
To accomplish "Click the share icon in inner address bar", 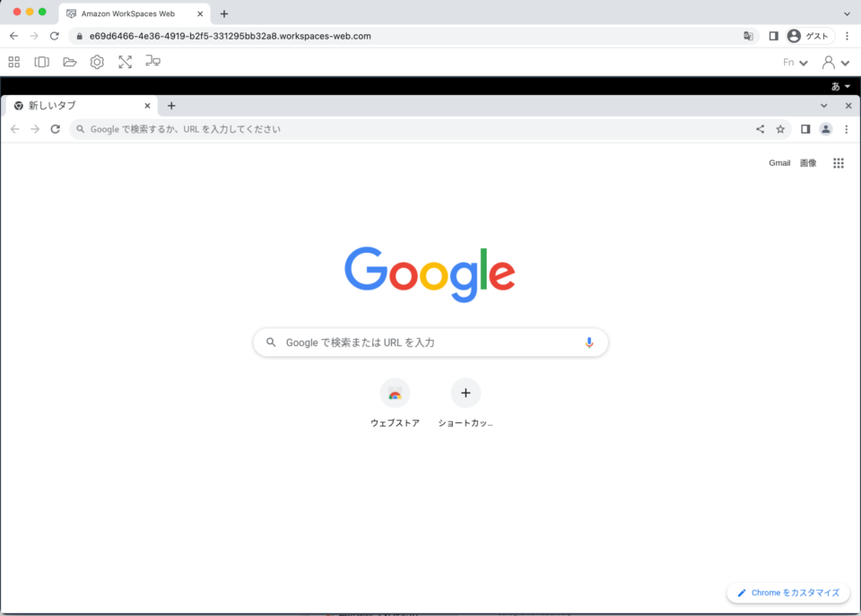I will (x=760, y=129).
